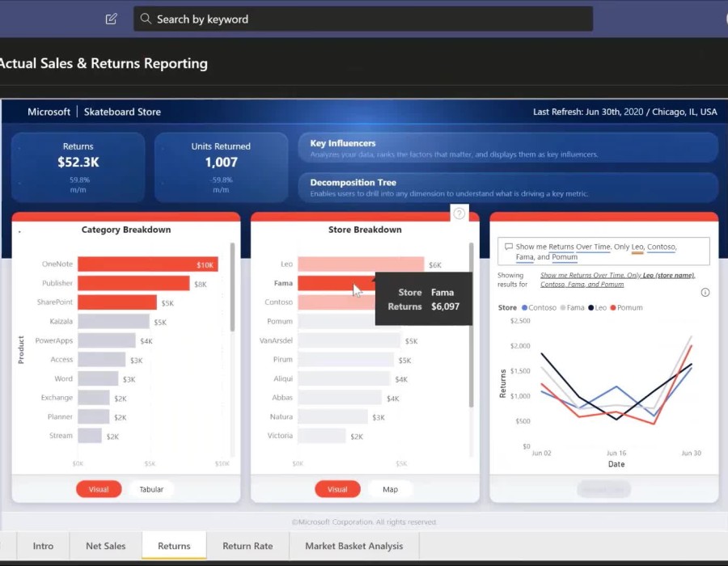Click the compose new chat icon
This screenshot has width=728, height=566.
(x=112, y=19)
